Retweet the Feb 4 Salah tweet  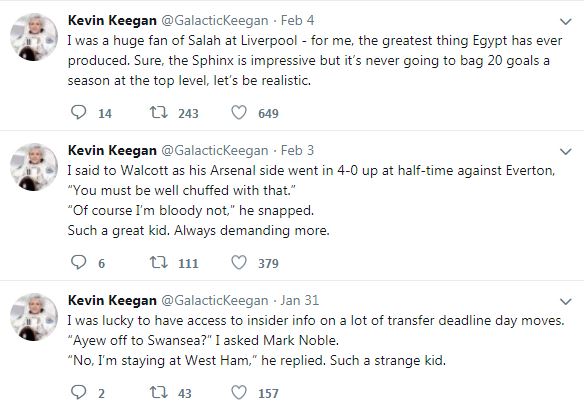(x=159, y=112)
